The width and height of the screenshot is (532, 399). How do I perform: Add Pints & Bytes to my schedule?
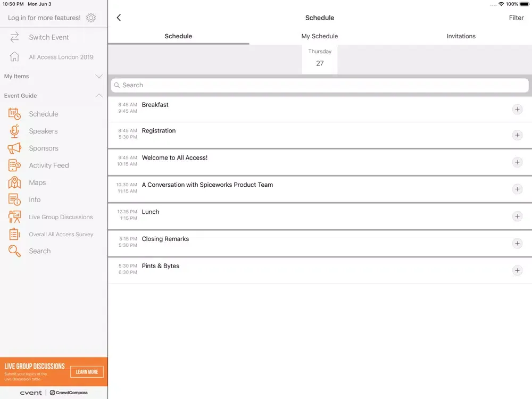517,270
